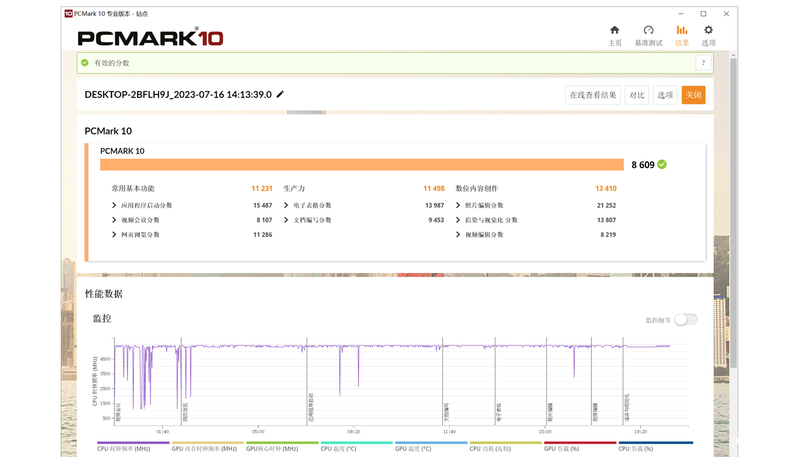800x457 pixels.
Task: Click the value 8 107
Action: (264, 220)
